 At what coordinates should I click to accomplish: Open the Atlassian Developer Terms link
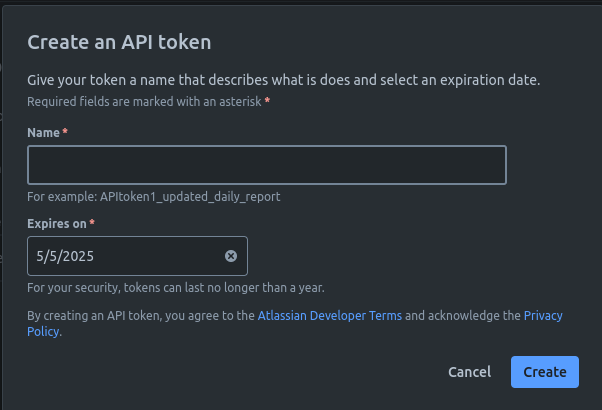click(x=330, y=316)
